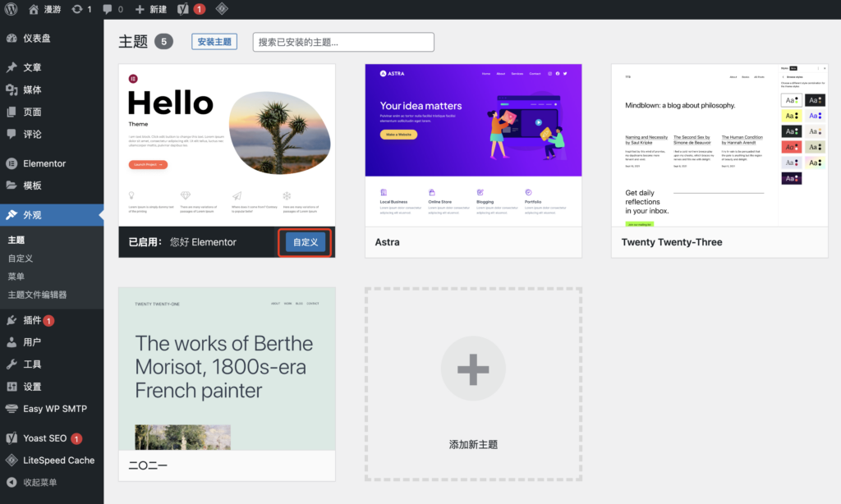Click the 页面 pages icon
The image size is (841, 504).
click(11, 112)
